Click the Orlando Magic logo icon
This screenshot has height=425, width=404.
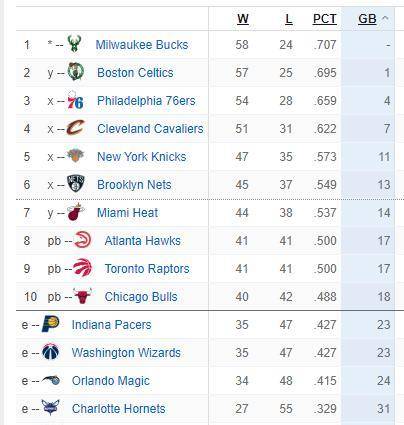pos(51,380)
